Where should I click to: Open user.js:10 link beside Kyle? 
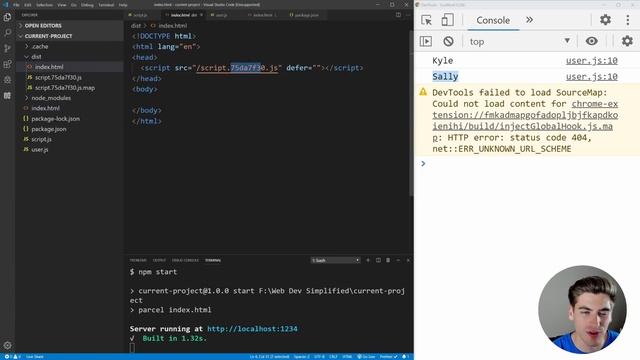tap(591, 61)
